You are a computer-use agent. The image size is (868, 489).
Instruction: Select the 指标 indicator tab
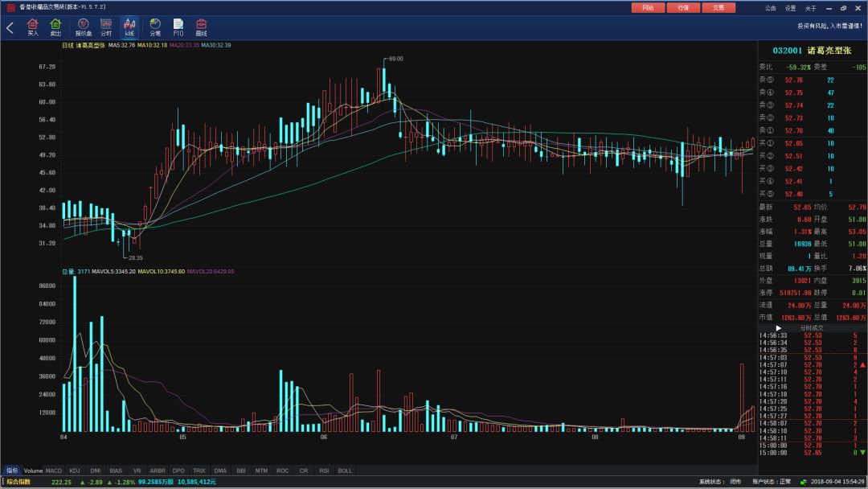(x=12, y=471)
